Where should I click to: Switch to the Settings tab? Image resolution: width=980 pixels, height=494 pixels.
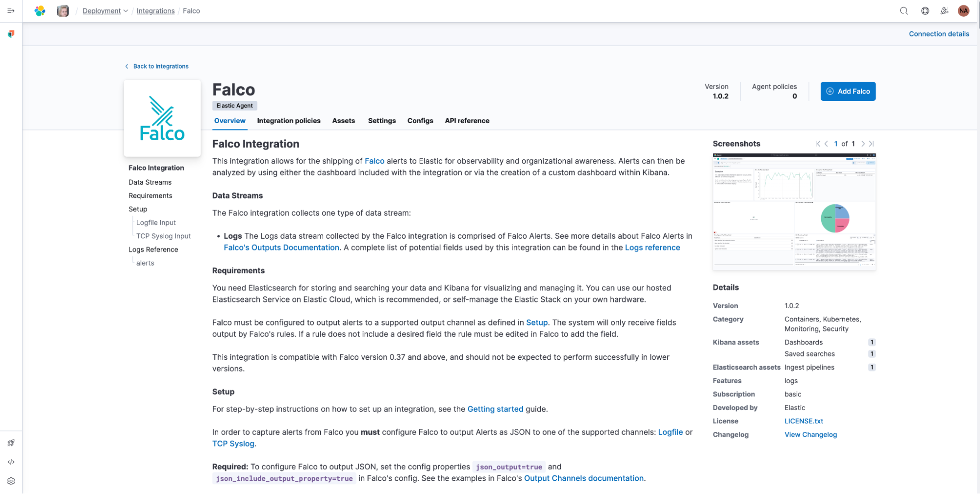381,121
